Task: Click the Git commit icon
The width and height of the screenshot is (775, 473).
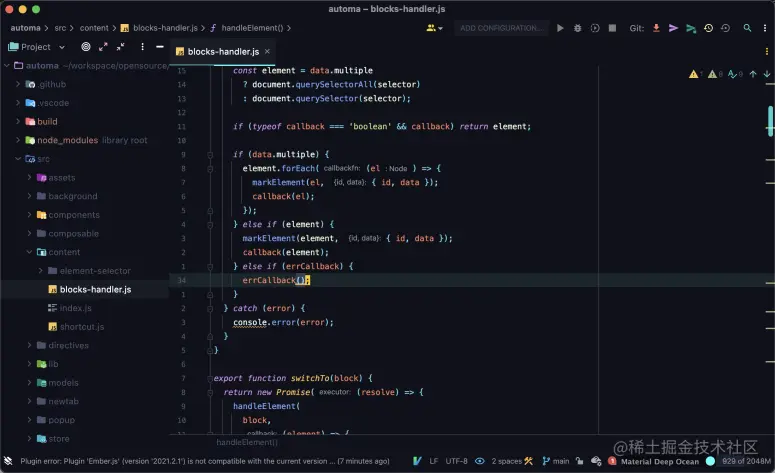Action: point(673,28)
